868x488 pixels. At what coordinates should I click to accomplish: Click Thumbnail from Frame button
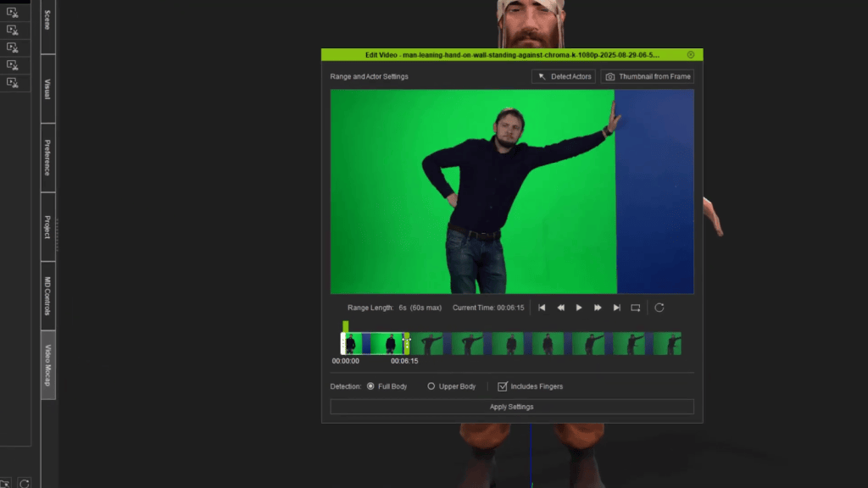point(647,76)
